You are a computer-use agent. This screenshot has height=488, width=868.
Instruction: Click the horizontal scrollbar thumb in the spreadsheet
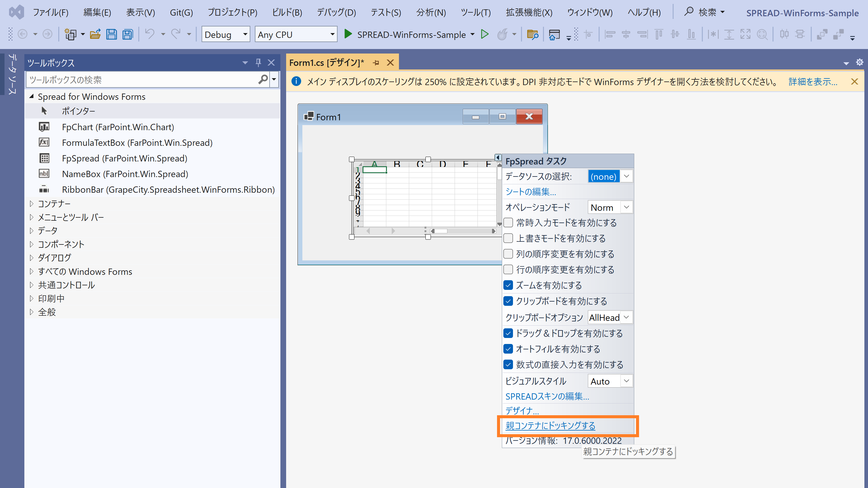pyautogui.click(x=441, y=231)
